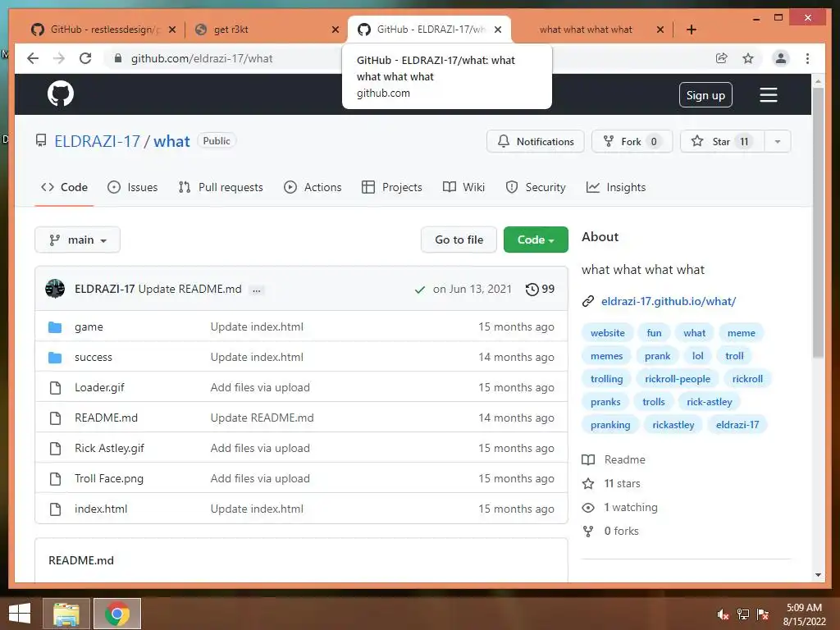Open the Security tab
The height and width of the screenshot is (630, 840).
point(535,187)
